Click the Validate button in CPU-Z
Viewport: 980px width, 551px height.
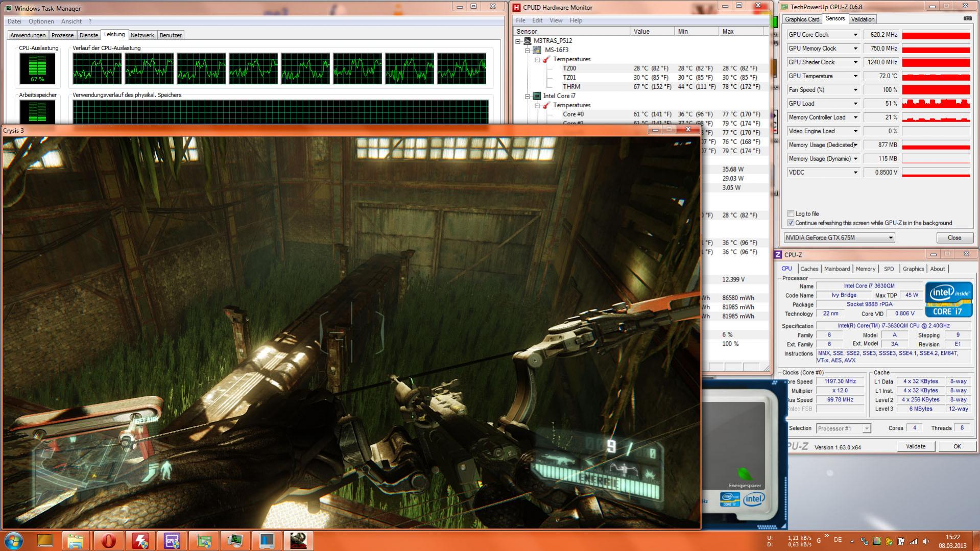915,447
